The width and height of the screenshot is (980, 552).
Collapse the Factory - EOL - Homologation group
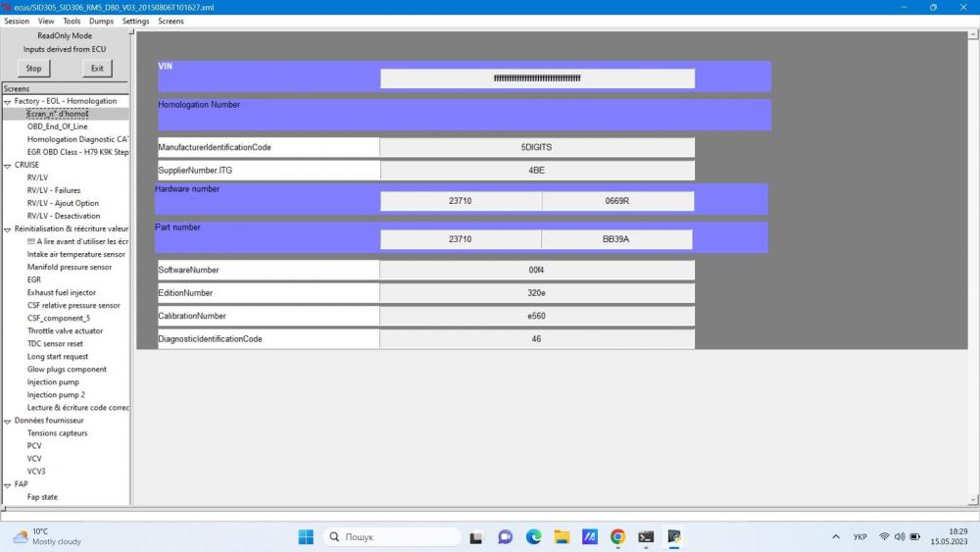[x=8, y=101]
